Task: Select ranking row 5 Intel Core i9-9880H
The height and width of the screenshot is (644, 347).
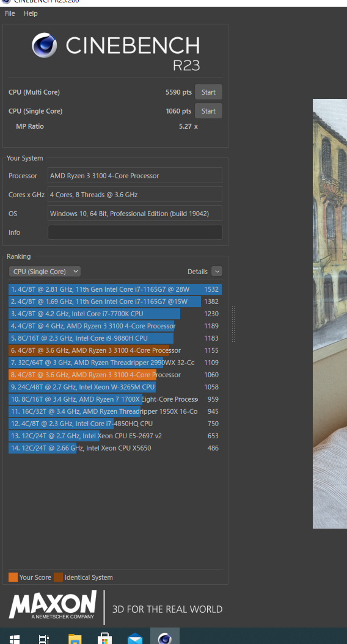Action: (x=115, y=338)
